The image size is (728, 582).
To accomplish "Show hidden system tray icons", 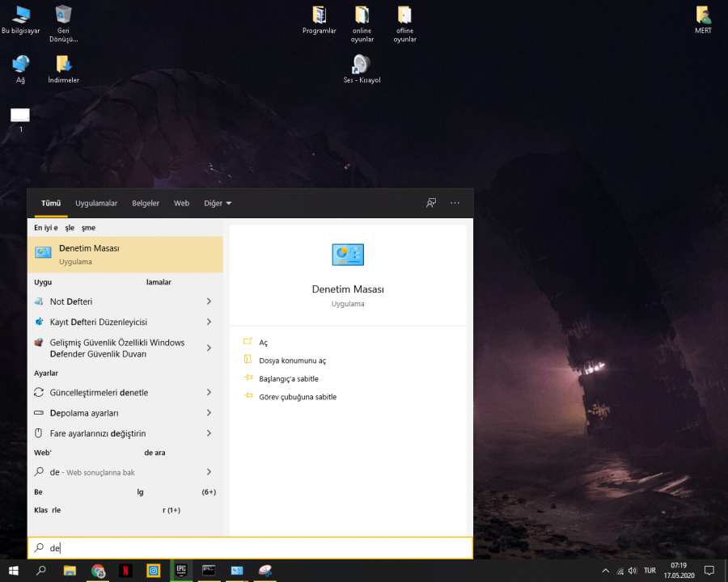I will [x=605, y=571].
